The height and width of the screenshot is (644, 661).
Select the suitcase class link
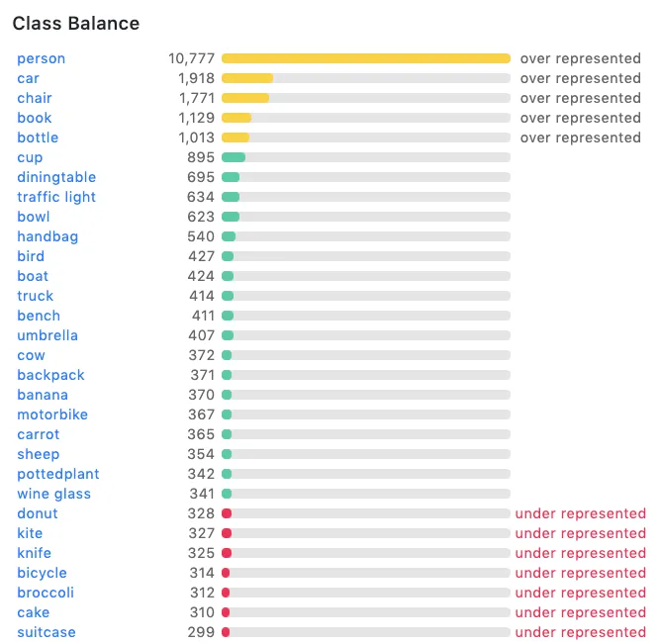(x=47, y=632)
